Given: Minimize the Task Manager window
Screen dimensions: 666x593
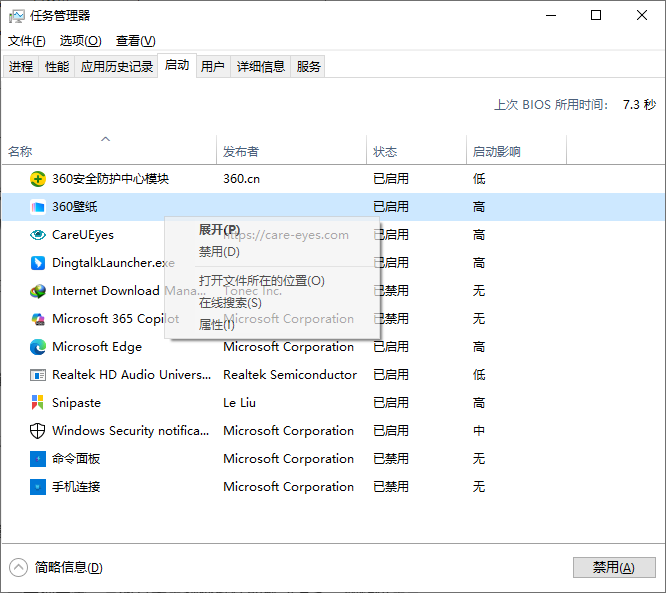Looking at the screenshot, I should point(551,16).
